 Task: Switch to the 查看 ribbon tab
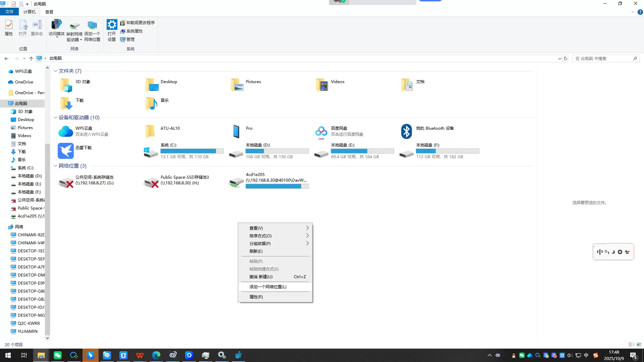pyautogui.click(x=49, y=12)
